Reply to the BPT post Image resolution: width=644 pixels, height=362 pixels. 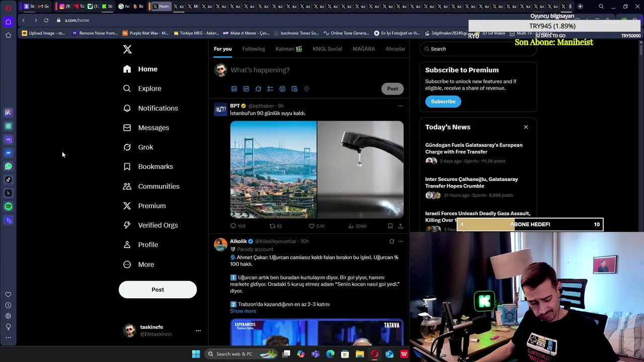[237, 226]
